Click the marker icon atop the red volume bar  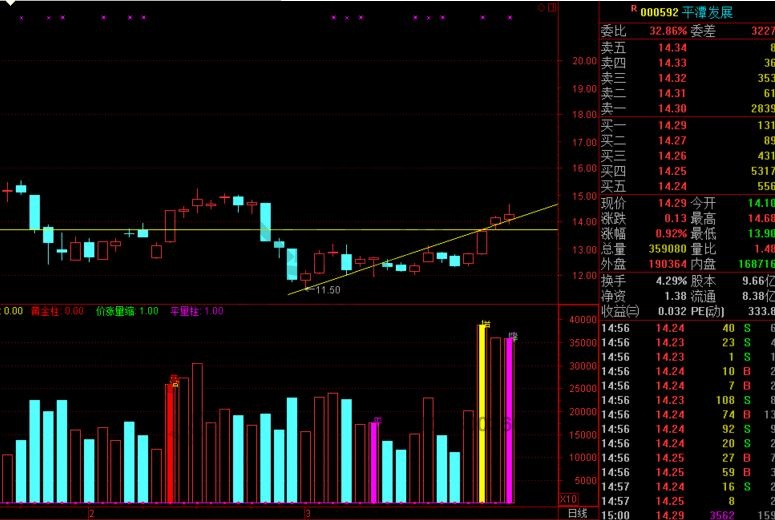tap(174, 382)
